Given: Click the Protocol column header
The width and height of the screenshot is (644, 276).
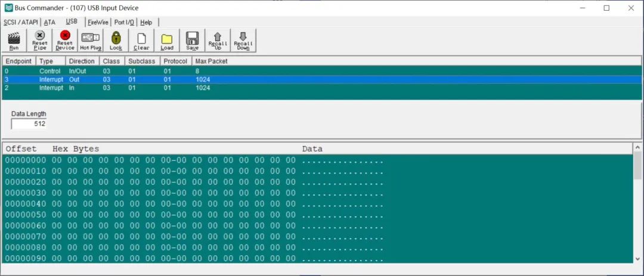Looking at the screenshot, I should pos(176,61).
